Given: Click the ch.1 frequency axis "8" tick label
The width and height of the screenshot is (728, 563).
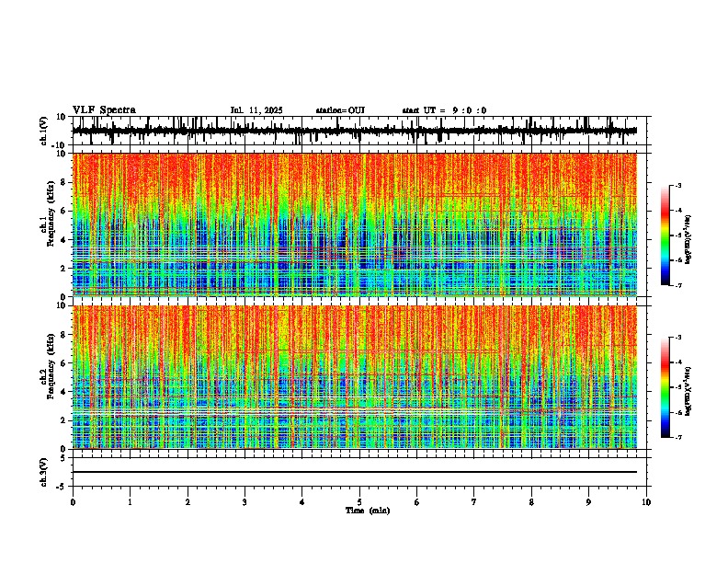Looking at the screenshot, I should click(64, 182).
